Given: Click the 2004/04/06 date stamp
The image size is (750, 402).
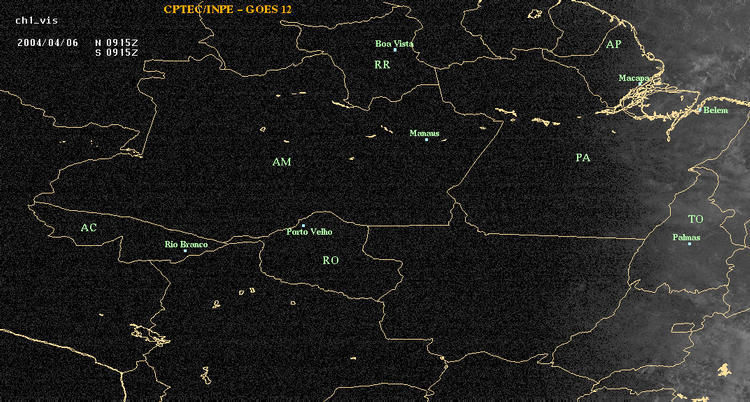Looking at the screenshot, I should click(47, 42).
